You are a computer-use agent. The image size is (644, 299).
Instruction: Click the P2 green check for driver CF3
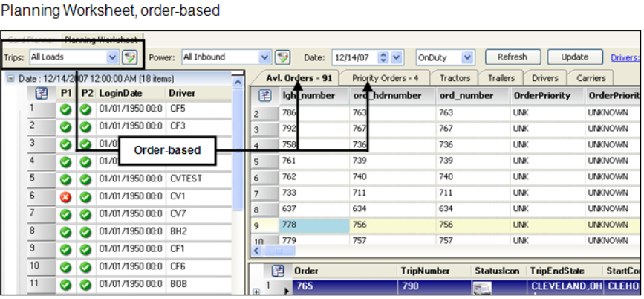pos(85,127)
